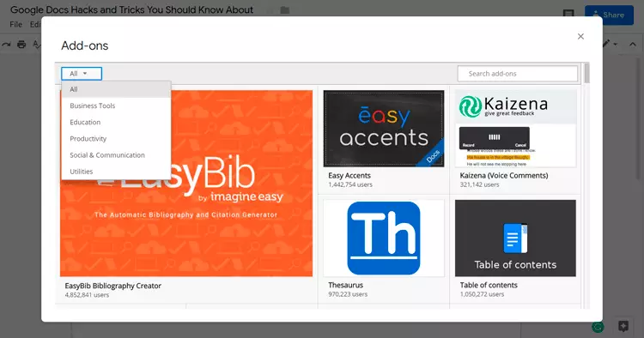Click the editing mode pencil icon

(x=606, y=44)
